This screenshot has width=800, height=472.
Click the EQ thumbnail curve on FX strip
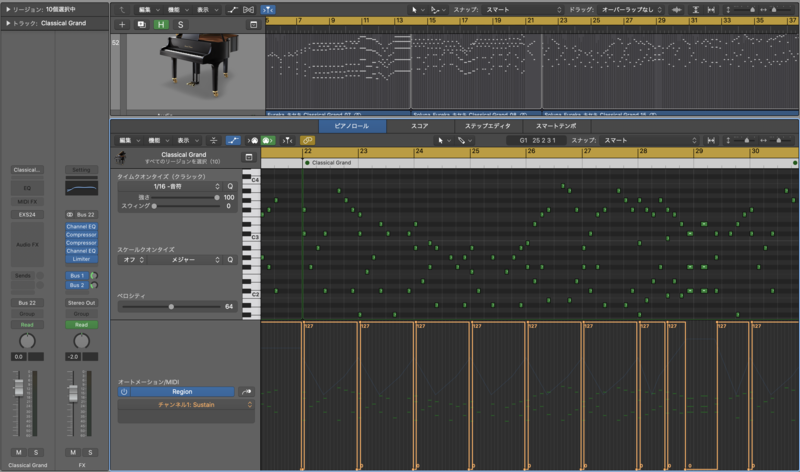(x=82, y=188)
